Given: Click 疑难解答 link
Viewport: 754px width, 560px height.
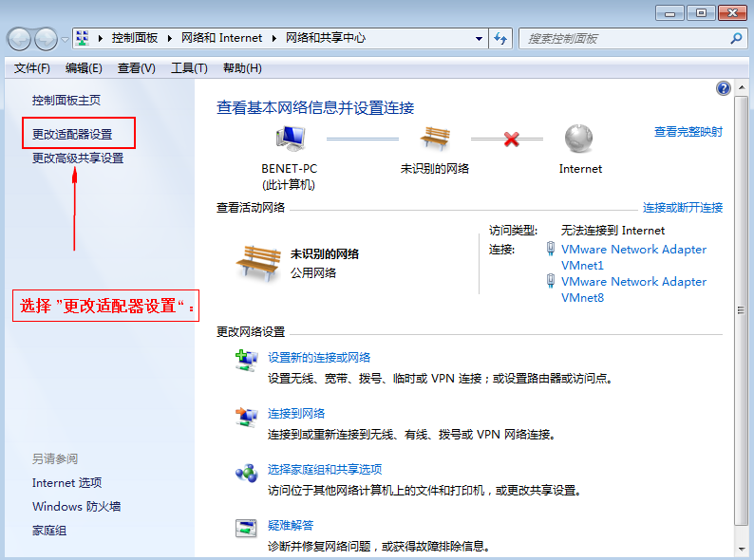Looking at the screenshot, I should (291, 526).
